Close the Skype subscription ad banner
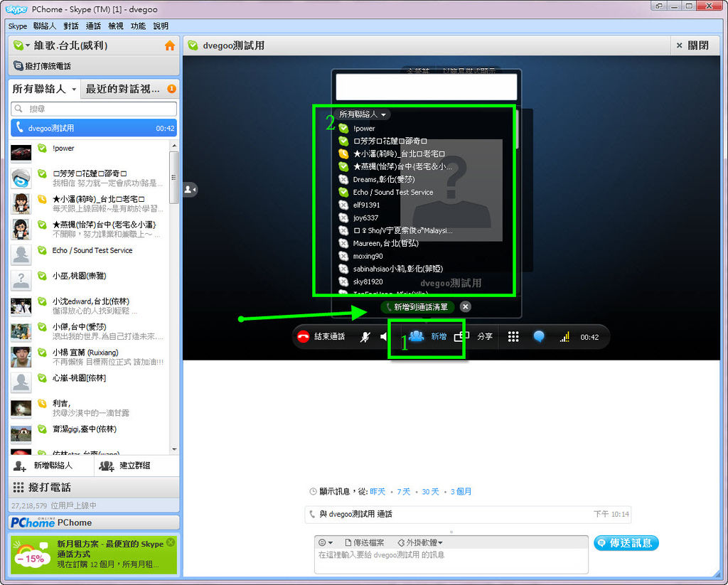728x585 pixels. click(x=171, y=542)
